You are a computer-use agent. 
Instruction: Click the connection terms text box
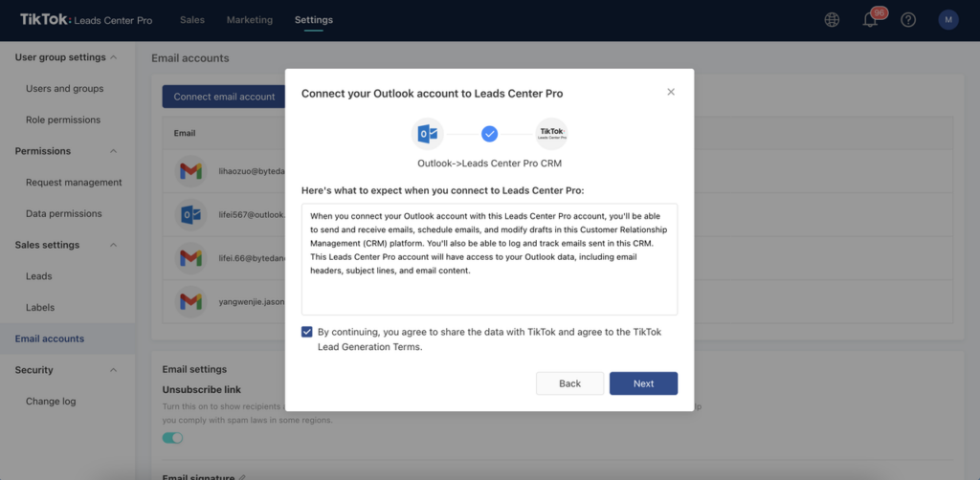point(489,259)
